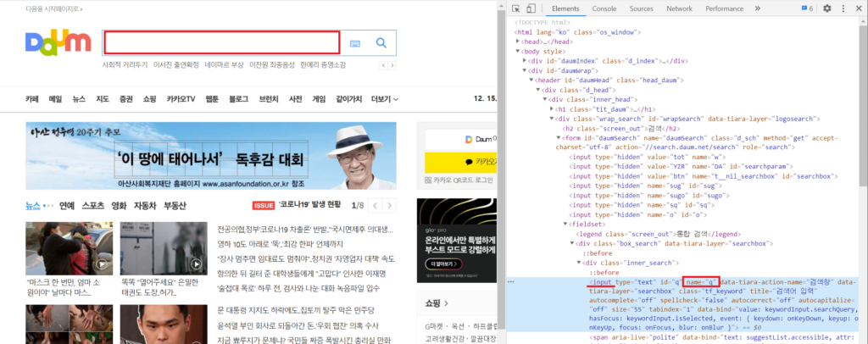The height and width of the screenshot is (344, 868).
Task: Play video on the mask news thumbnail
Action: point(102,264)
